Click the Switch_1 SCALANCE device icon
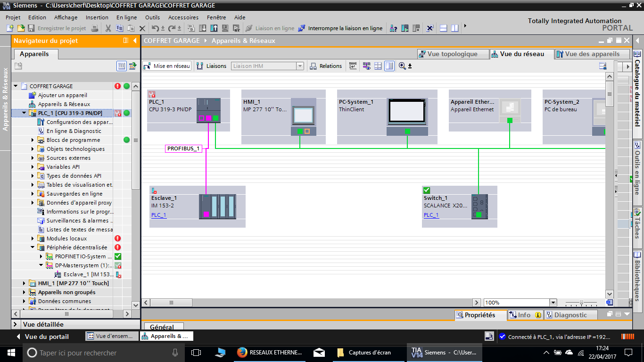The height and width of the screenshot is (362, 644). [479, 206]
